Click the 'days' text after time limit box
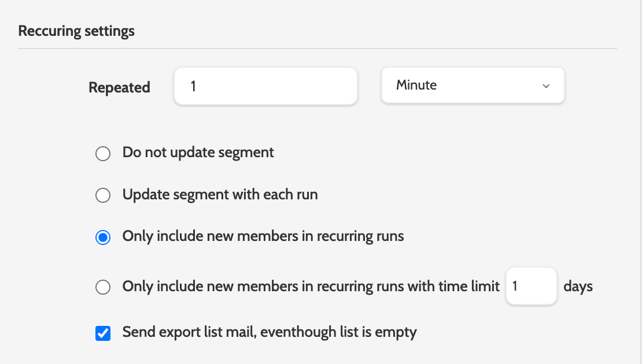The image size is (642, 364). [x=578, y=286]
